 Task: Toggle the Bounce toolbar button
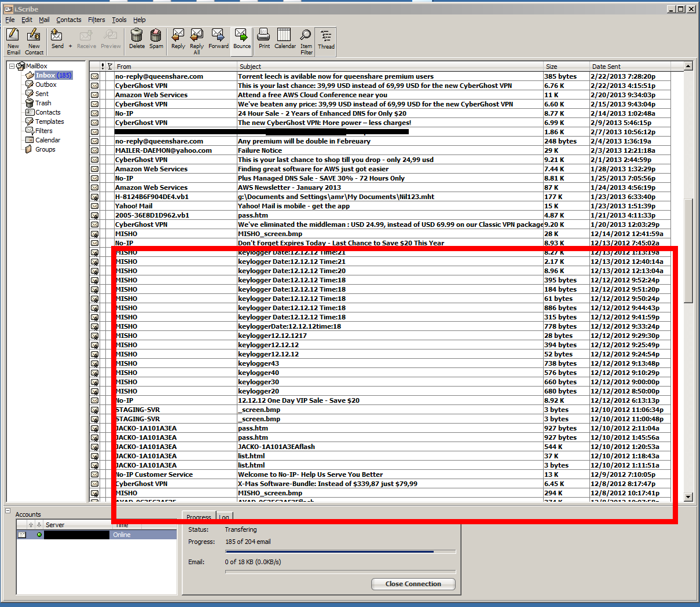242,39
